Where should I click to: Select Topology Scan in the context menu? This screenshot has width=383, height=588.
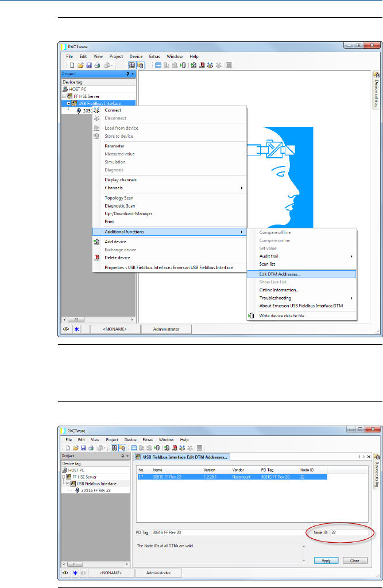119,197
